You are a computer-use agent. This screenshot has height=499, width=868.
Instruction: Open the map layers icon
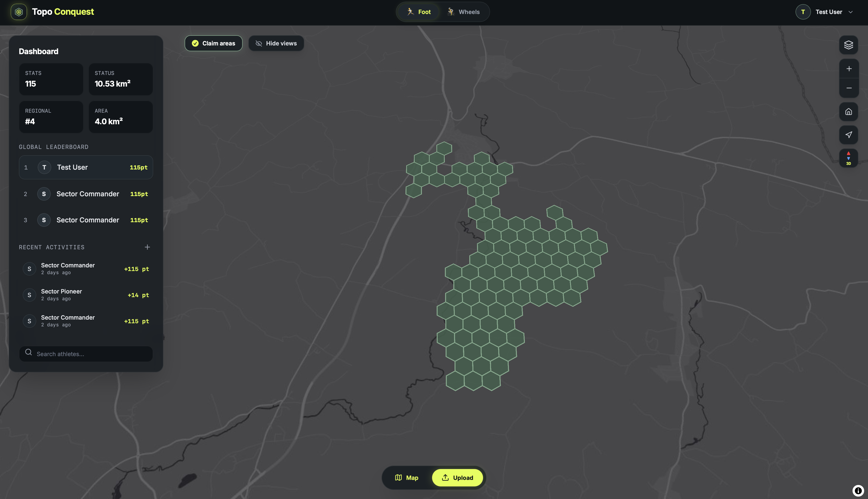pyautogui.click(x=848, y=45)
